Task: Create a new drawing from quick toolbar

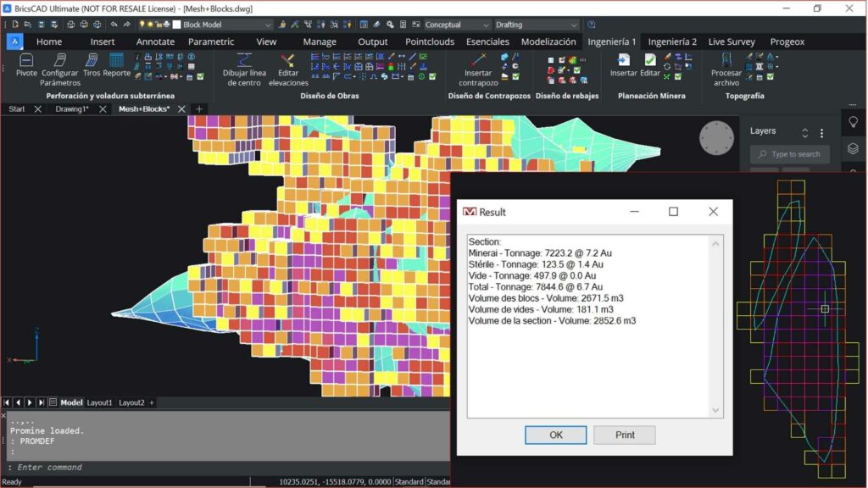Action: 15,25
